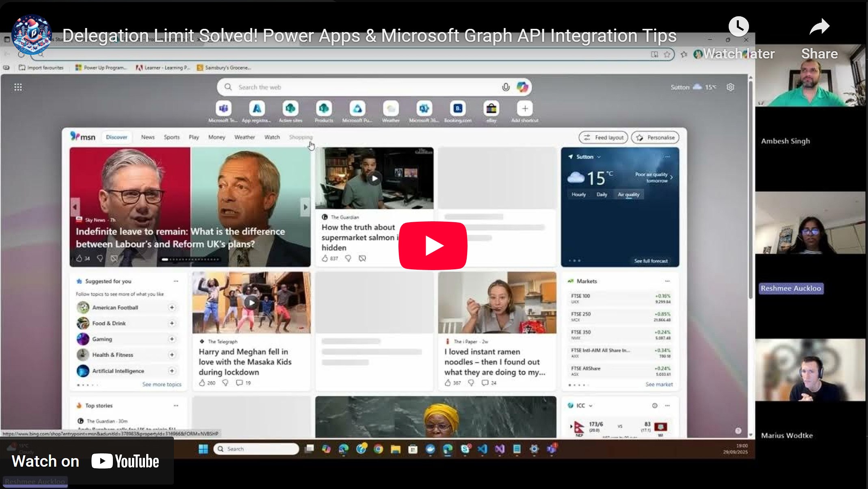868x489 pixels.
Task: Click the Feed layout button
Action: click(x=603, y=138)
